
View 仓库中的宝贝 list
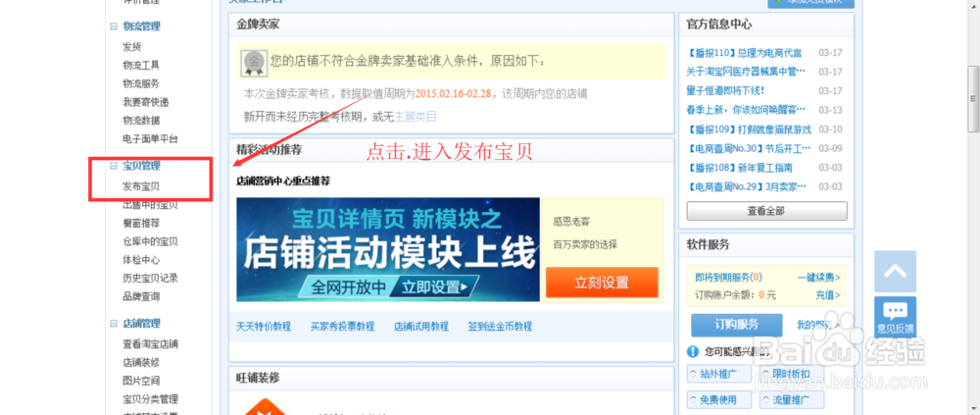click(150, 241)
